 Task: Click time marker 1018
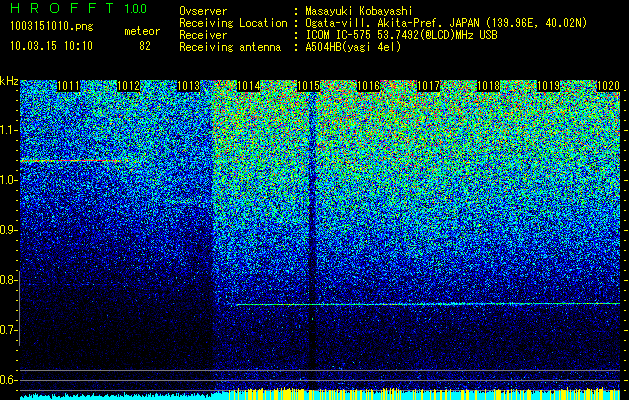tap(489, 86)
